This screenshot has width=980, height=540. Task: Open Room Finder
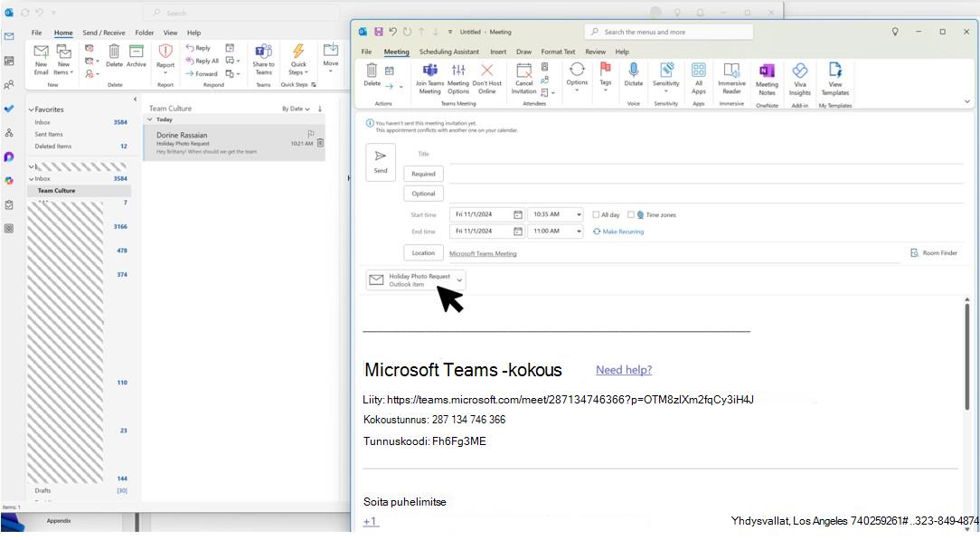coord(934,253)
